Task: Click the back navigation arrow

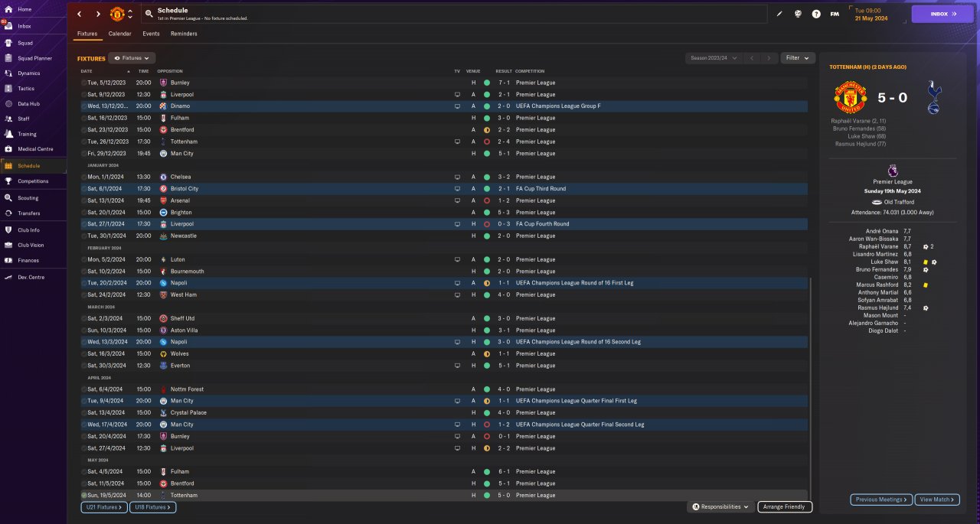Action: pos(79,14)
